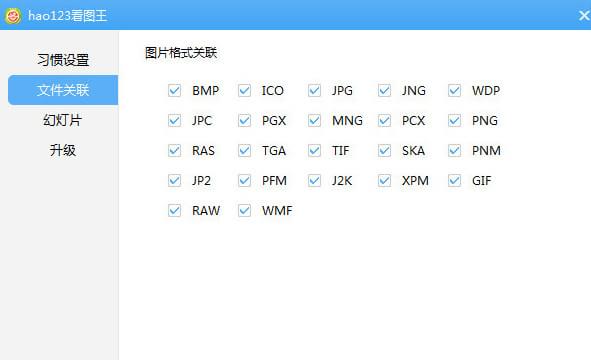The width and height of the screenshot is (591, 360).
Task: Toggle the PFM format checkbox
Action: 245,181
